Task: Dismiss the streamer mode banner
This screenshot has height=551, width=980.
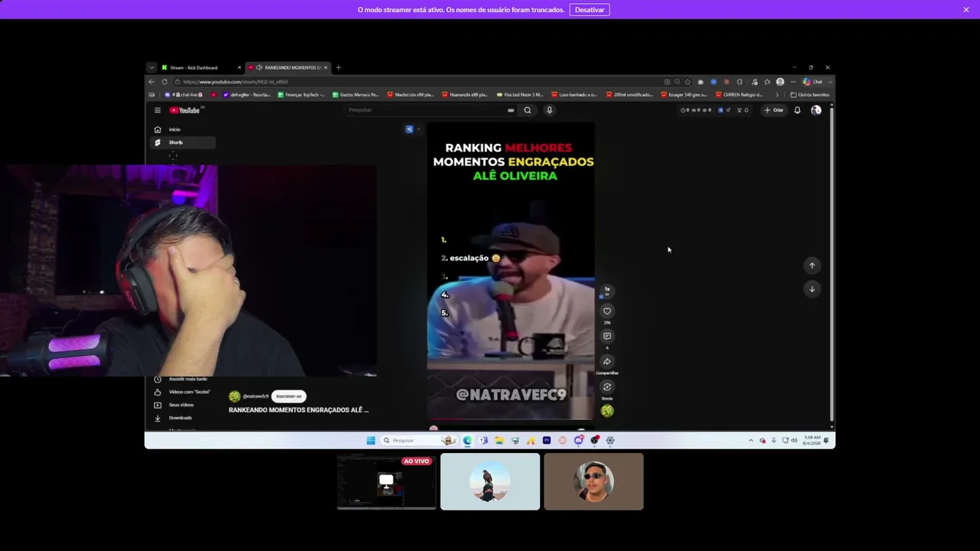Action: (x=966, y=10)
